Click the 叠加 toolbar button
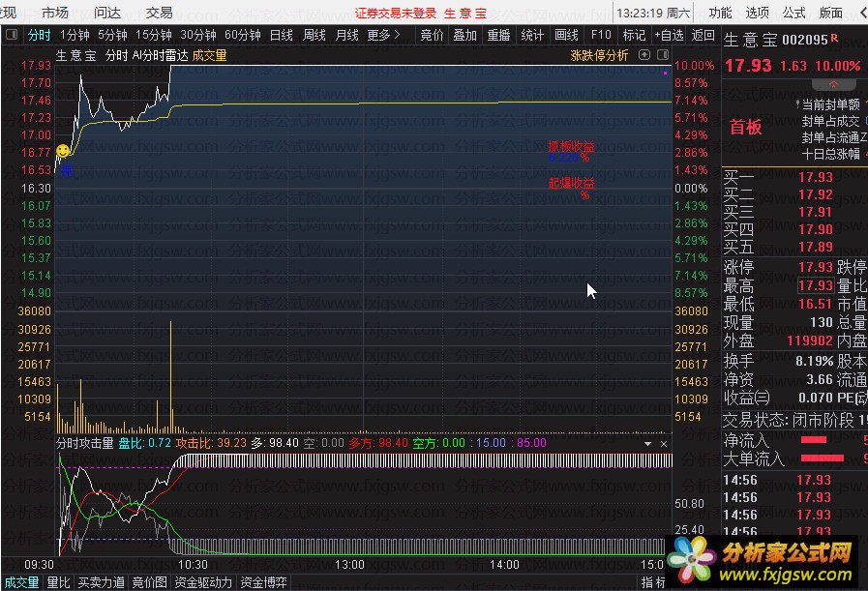The image size is (868, 591). [465, 36]
